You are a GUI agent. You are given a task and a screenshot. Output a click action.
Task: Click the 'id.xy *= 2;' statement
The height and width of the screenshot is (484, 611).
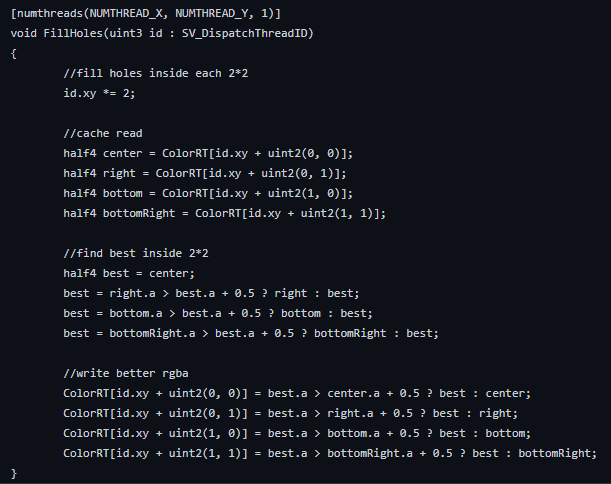[99, 93]
